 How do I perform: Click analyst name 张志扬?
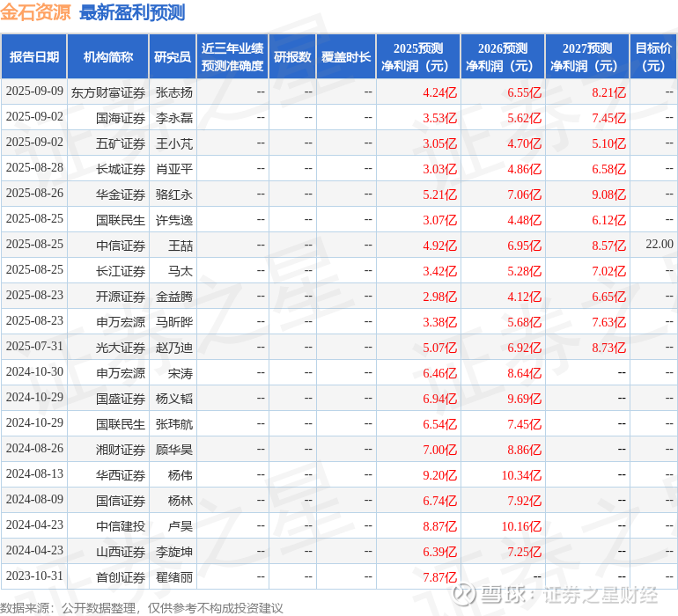[x=173, y=93]
